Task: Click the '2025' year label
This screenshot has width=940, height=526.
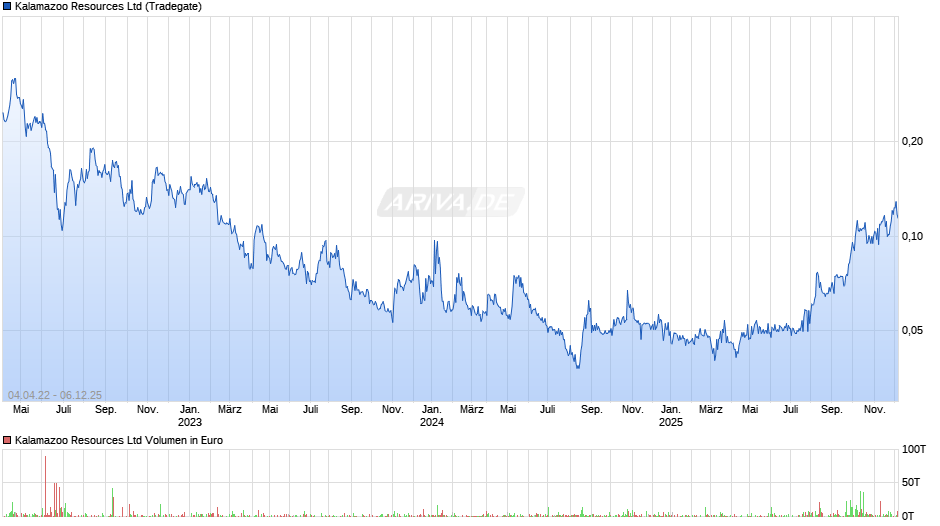Action: 671,422
